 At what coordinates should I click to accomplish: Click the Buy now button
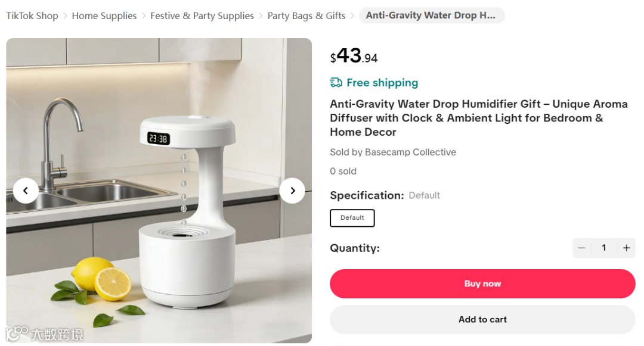tap(482, 283)
